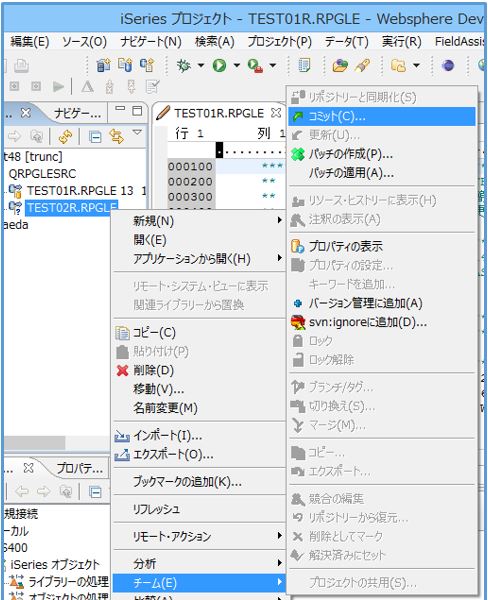
Task: Select コミット(C)... in the Team submenu
Action: [382, 116]
